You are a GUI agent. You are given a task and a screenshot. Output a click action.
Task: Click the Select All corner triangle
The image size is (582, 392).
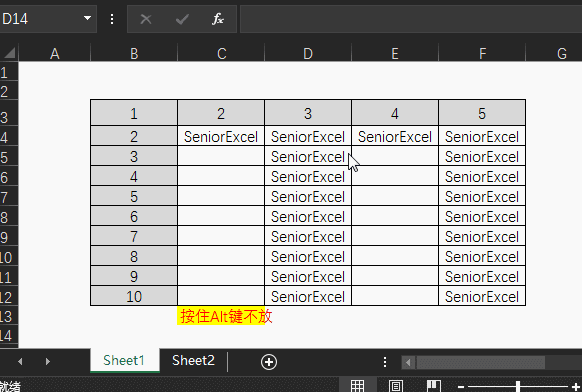pos(9,53)
